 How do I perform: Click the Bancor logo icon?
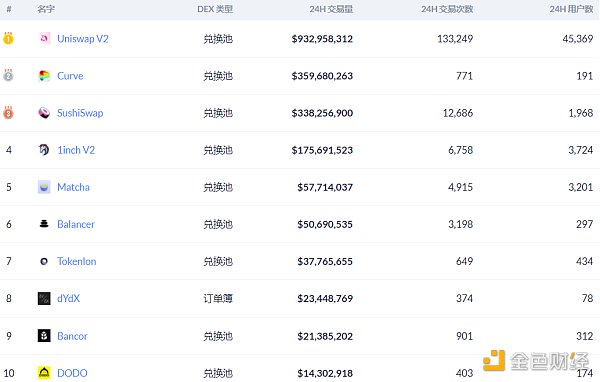44,336
